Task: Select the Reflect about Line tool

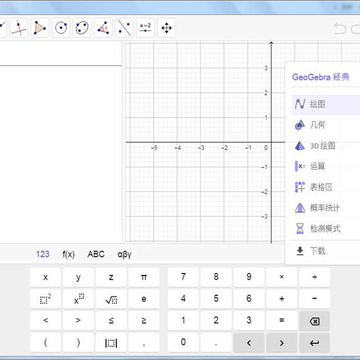Action: [124, 28]
